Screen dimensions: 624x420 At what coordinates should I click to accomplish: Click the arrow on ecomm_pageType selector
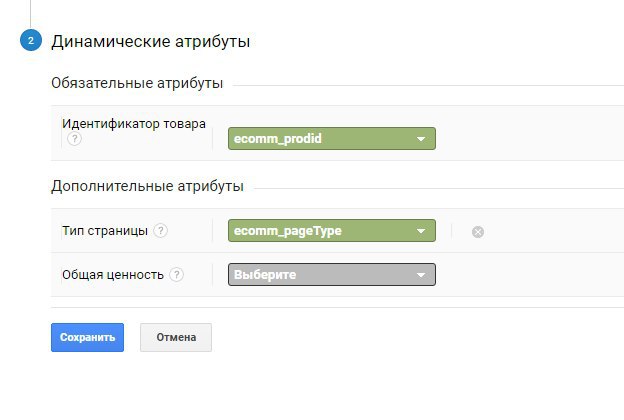pyautogui.click(x=421, y=231)
